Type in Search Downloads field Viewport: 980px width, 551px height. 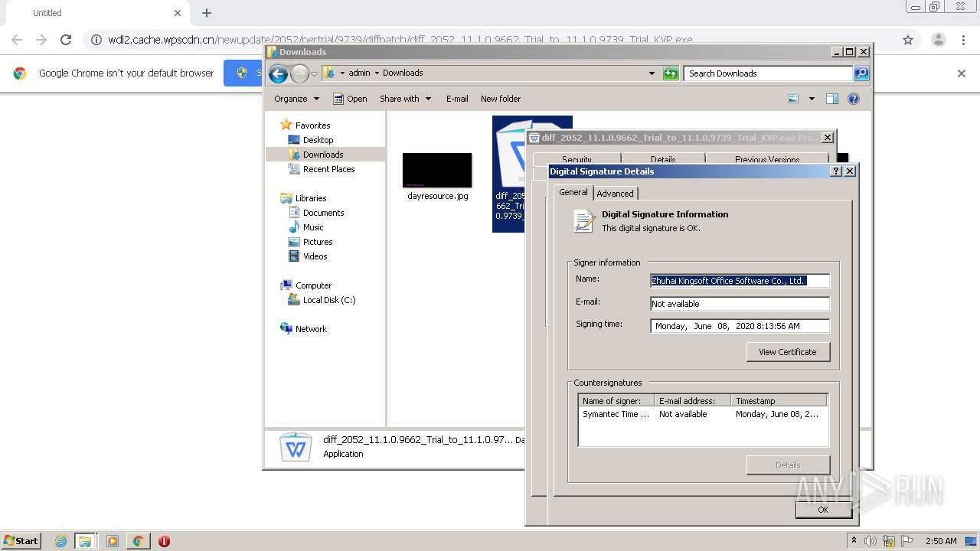click(768, 73)
